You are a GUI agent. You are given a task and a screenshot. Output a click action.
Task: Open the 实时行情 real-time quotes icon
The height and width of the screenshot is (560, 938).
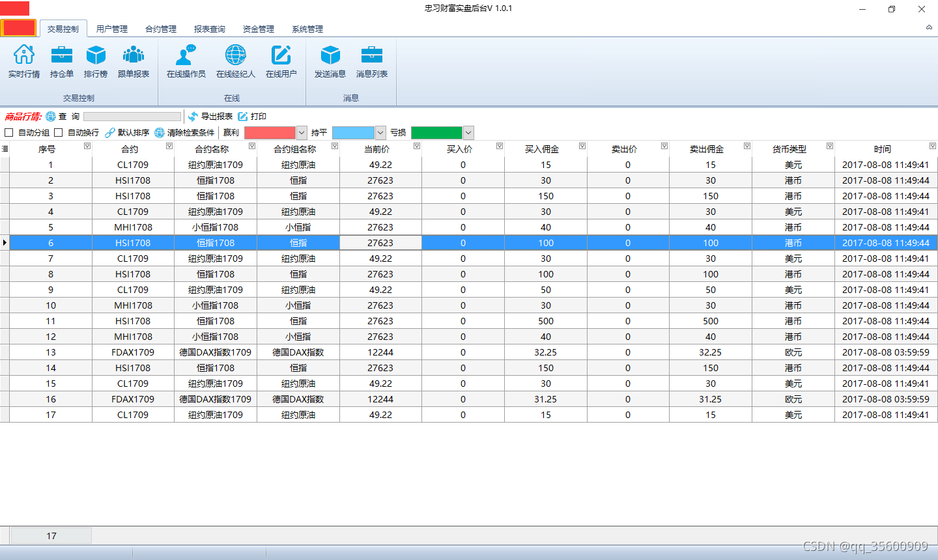point(24,55)
